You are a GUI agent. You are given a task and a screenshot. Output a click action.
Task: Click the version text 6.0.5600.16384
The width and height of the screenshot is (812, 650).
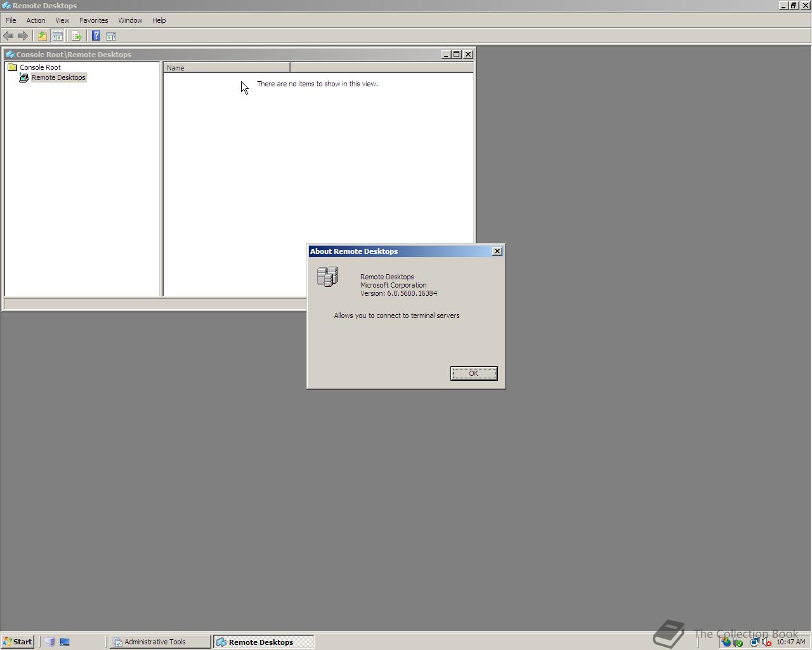[x=412, y=293]
